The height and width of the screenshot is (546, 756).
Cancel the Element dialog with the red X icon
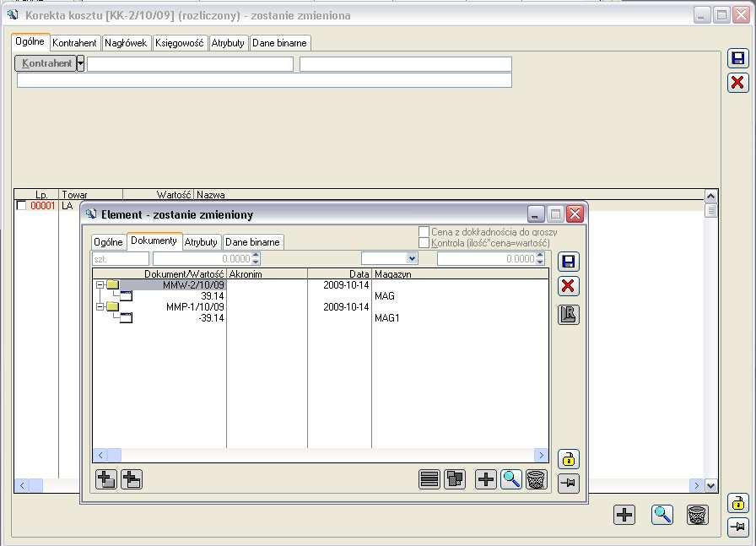click(x=569, y=286)
